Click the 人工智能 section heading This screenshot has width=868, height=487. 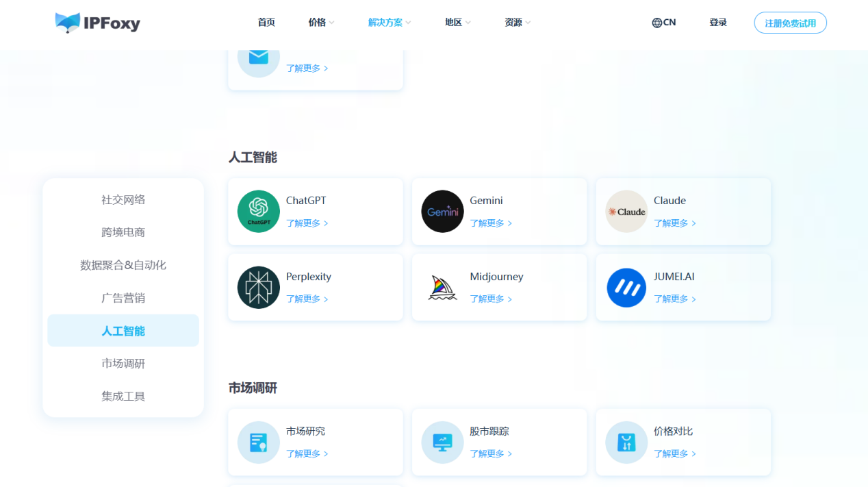pos(253,158)
